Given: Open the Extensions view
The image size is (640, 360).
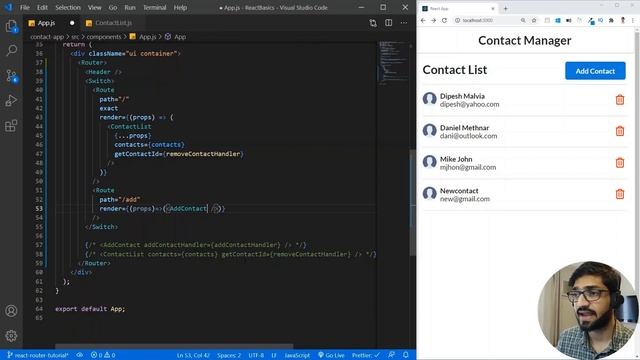Looking at the screenshot, I should (11, 125).
